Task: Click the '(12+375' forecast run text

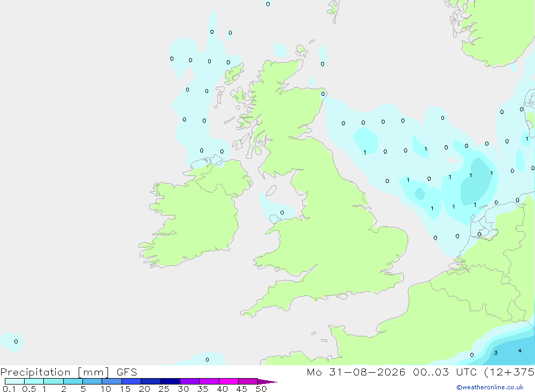Action: [509, 372]
